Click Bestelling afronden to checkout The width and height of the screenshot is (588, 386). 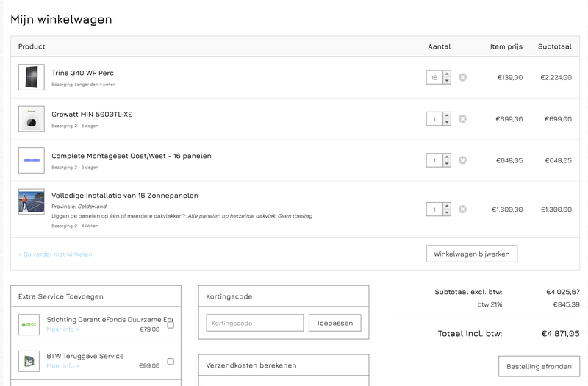(539, 366)
